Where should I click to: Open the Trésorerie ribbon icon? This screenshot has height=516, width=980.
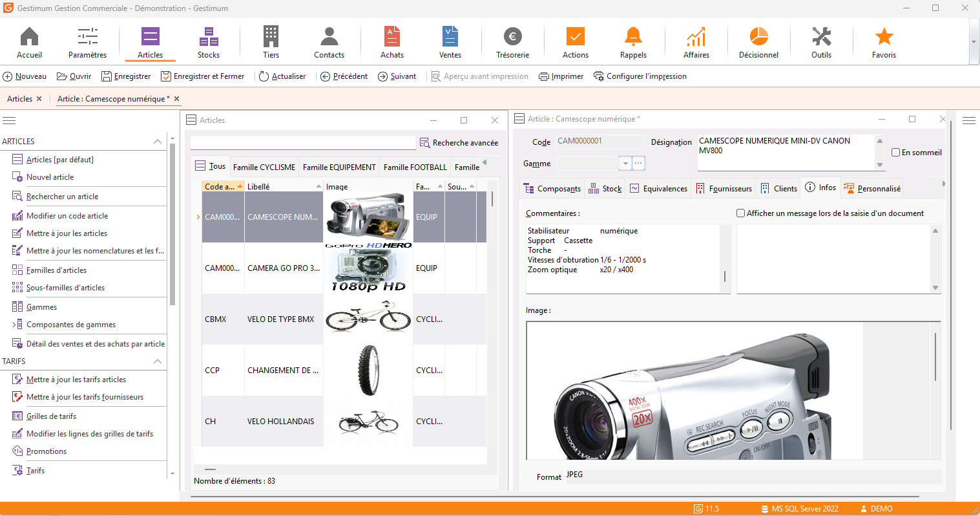click(x=513, y=43)
